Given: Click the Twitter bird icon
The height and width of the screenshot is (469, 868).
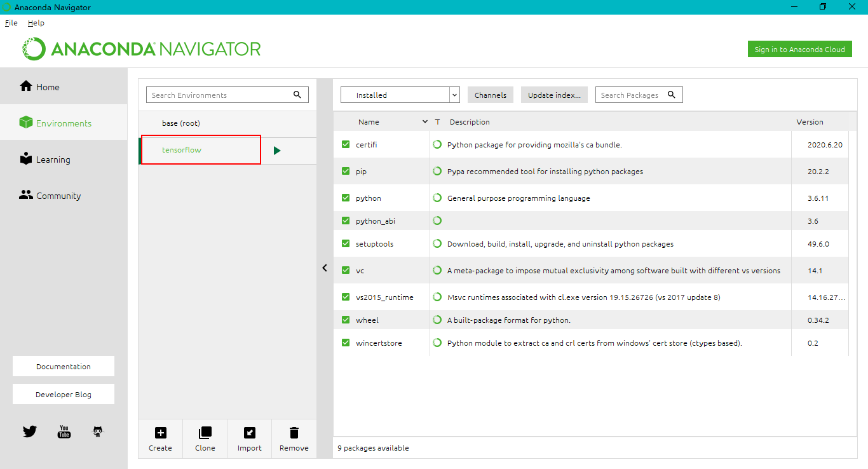Looking at the screenshot, I should coord(30,432).
